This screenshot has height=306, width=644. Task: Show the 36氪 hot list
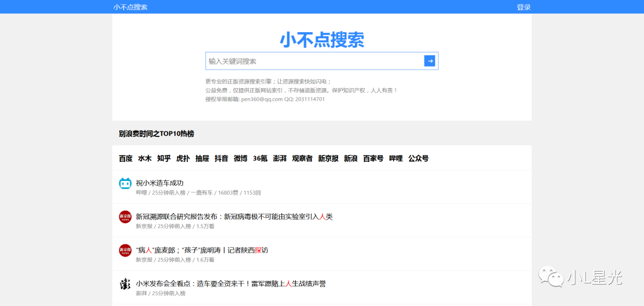261,158
